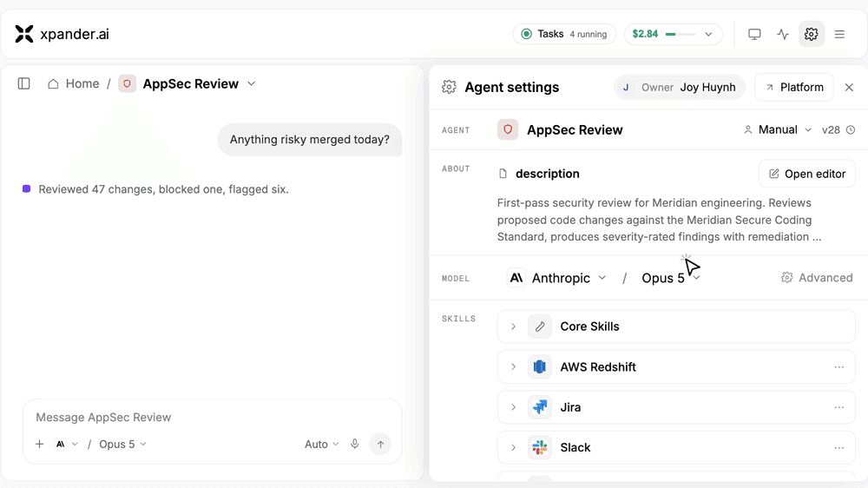
Task: Open the Anthropic provider dropdown in settings
Action: (557, 278)
